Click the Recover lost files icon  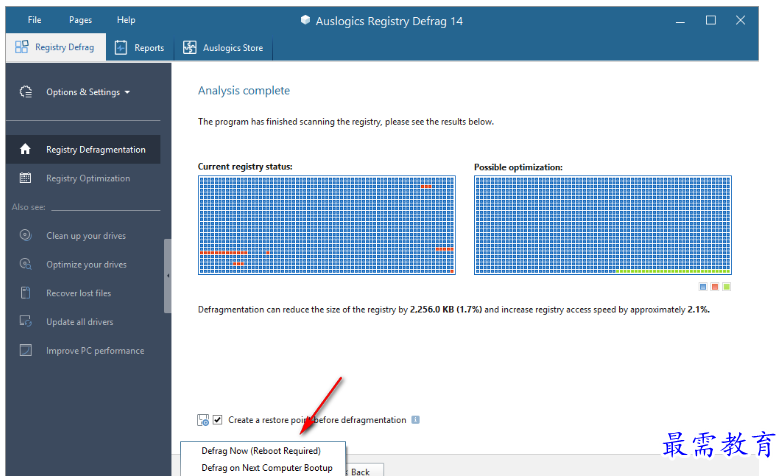click(x=26, y=293)
